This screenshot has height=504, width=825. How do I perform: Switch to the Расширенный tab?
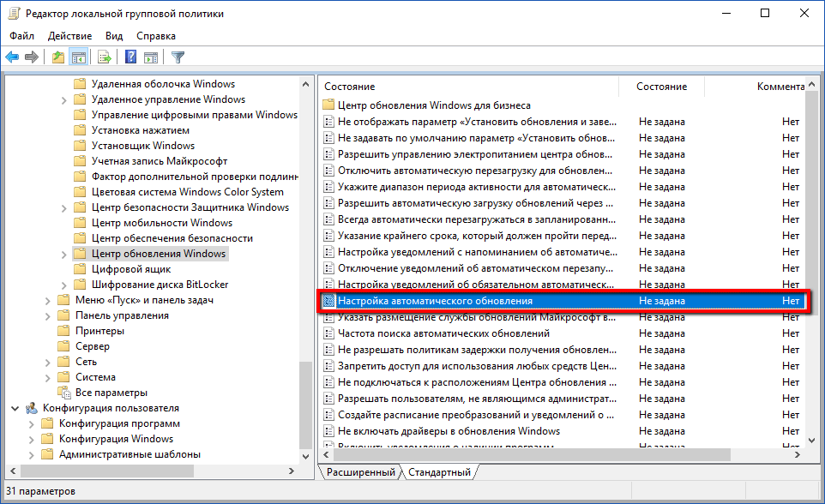pyautogui.click(x=360, y=472)
